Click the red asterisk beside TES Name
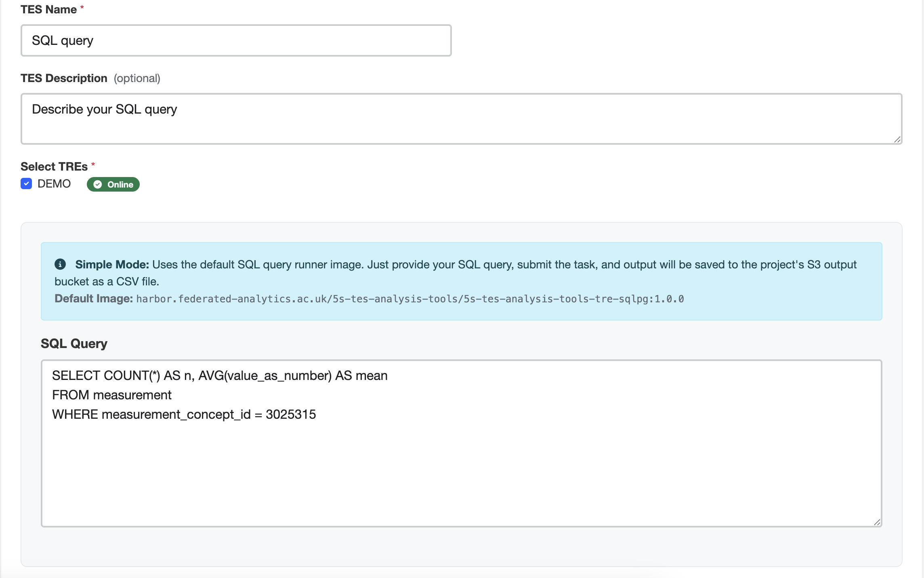The image size is (924, 578). [82, 8]
